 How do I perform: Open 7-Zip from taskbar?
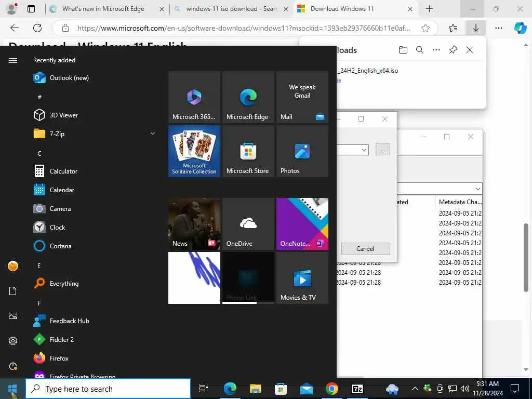[x=357, y=389]
